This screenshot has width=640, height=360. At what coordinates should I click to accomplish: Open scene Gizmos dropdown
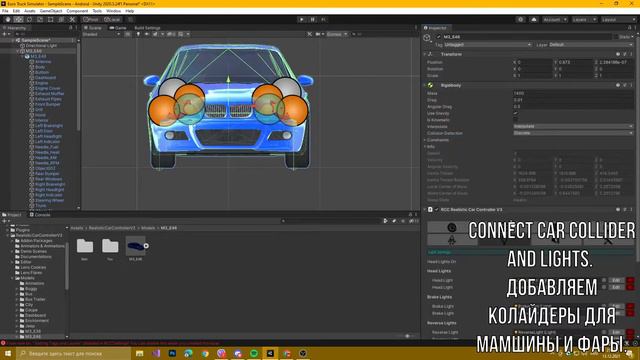(336, 34)
